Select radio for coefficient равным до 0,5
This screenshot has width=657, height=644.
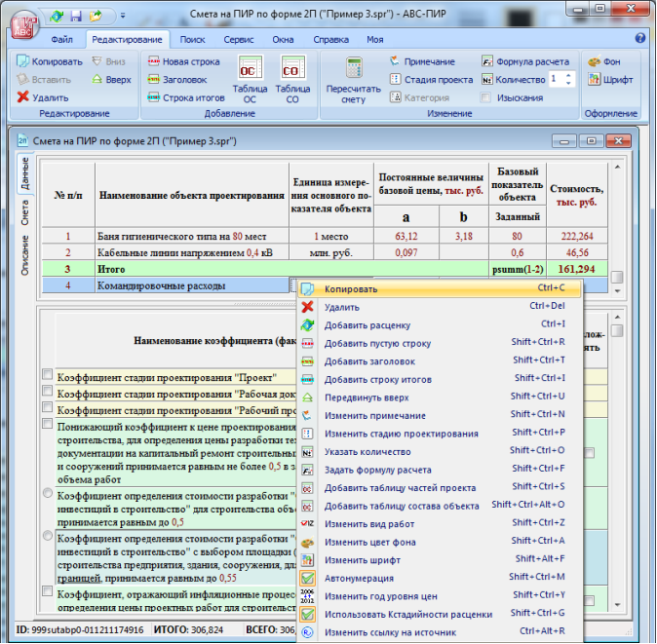48,493
